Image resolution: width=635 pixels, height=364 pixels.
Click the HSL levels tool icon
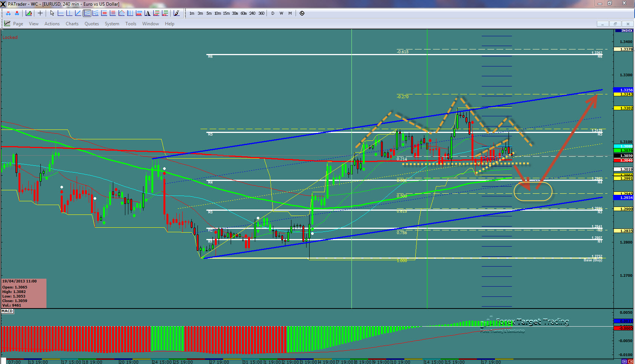[x=165, y=13]
